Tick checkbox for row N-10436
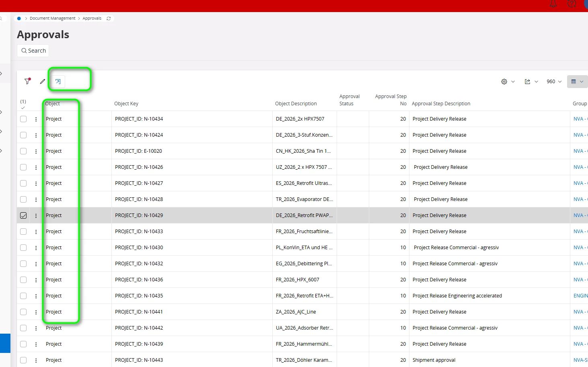The image size is (588, 367). (x=23, y=280)
